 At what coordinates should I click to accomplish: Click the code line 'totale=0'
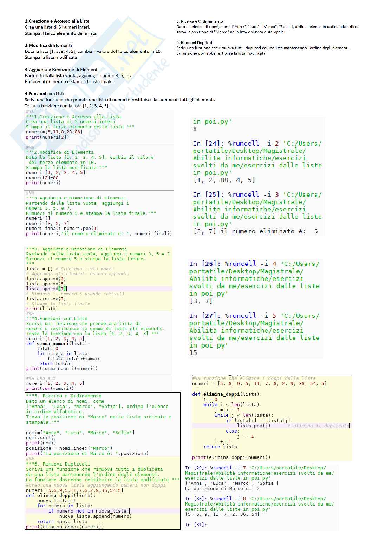tap(48, 349)
